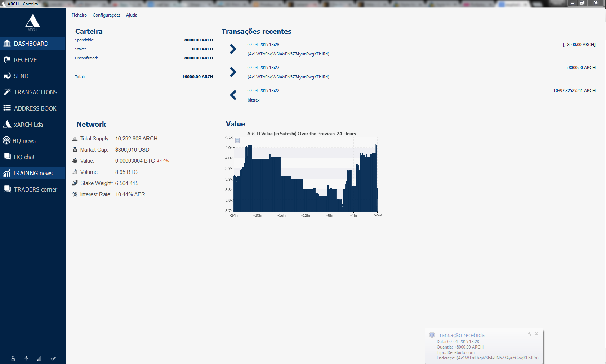The image size is (606, 364).
Task: Minimize the ARCH - Carteira window
Action: pyautogui.click(x=572, y=3)
